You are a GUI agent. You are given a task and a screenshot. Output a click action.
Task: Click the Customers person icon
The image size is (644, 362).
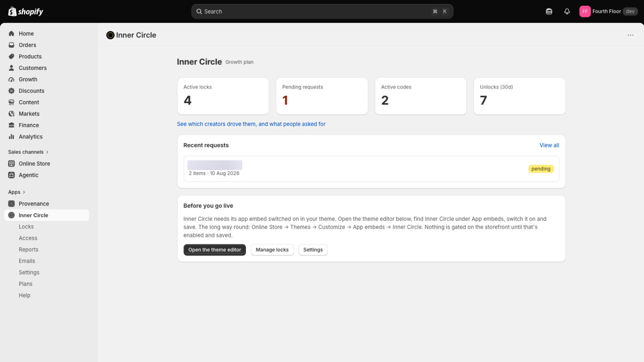point(11,68)
